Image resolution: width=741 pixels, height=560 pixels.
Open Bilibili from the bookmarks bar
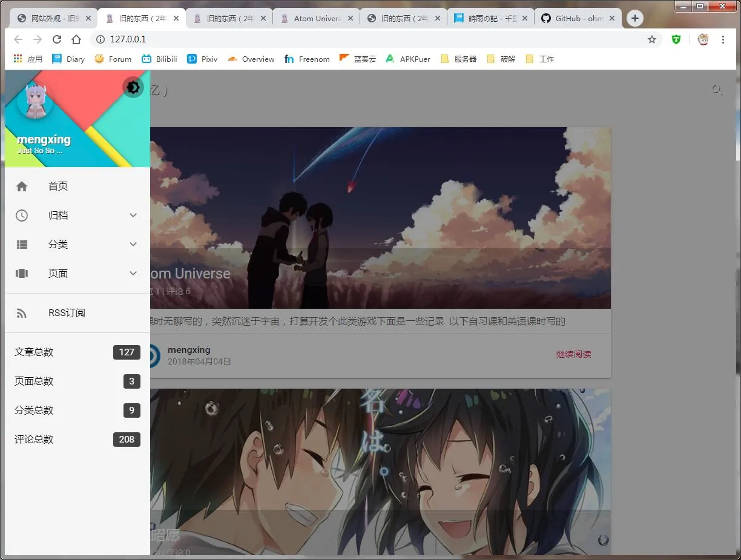[159, 59]
